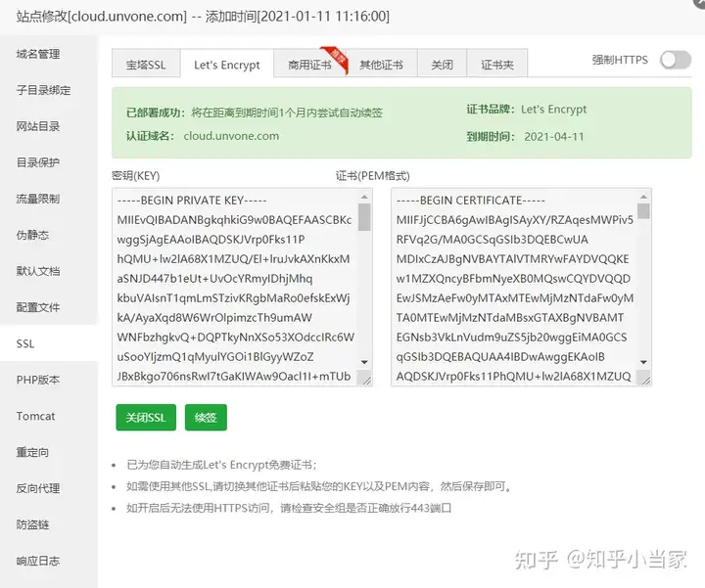Close the site settings dialog
This screenshot has height=588, width=705.
point(699,3)
